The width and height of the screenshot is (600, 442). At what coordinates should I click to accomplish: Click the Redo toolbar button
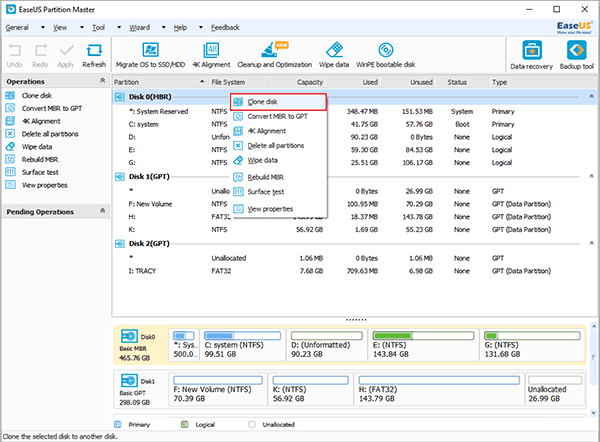tap(40, 56)
